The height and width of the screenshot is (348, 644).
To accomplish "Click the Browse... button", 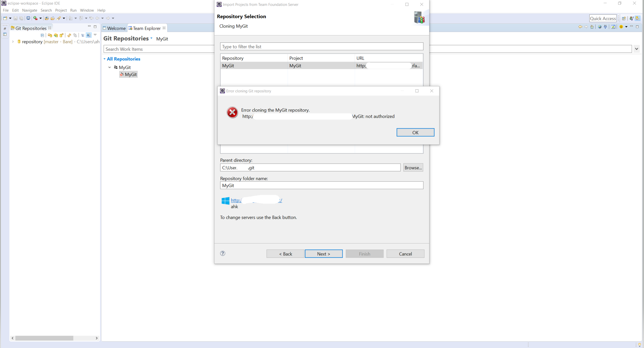I will [413, 168].
